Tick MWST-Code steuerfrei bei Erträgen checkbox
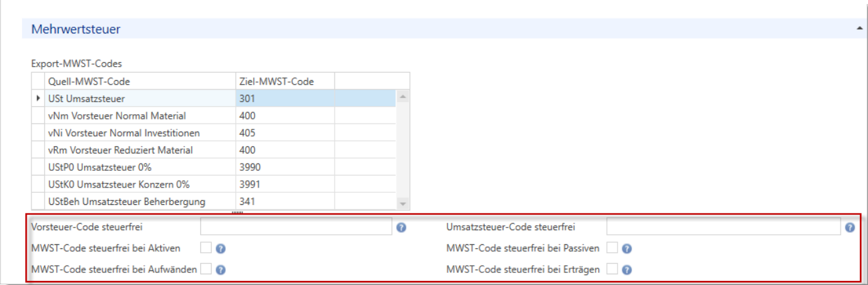This screenshot has height=285, width=868. click(612, 269)
